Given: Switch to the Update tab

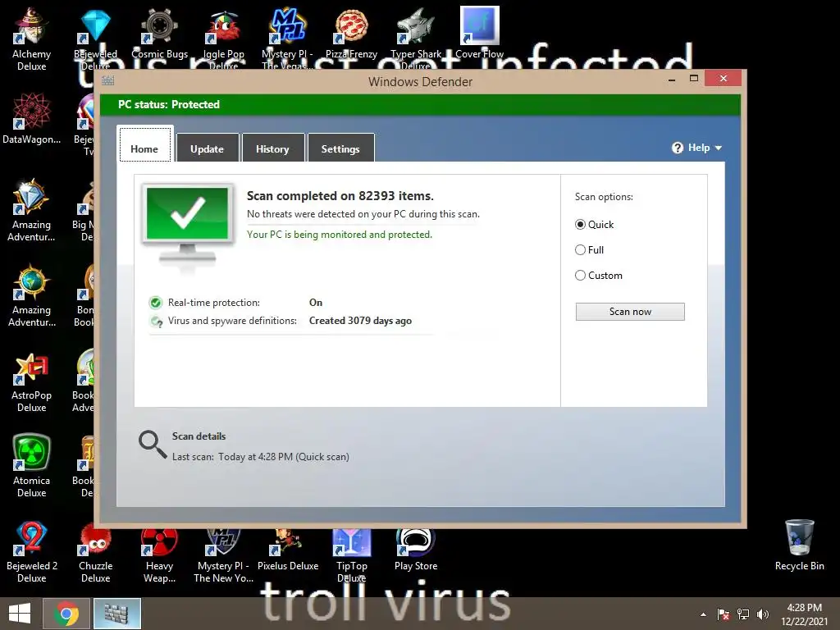Looking at the screenshot, I should pyautogui.click(x=208, y=148).
